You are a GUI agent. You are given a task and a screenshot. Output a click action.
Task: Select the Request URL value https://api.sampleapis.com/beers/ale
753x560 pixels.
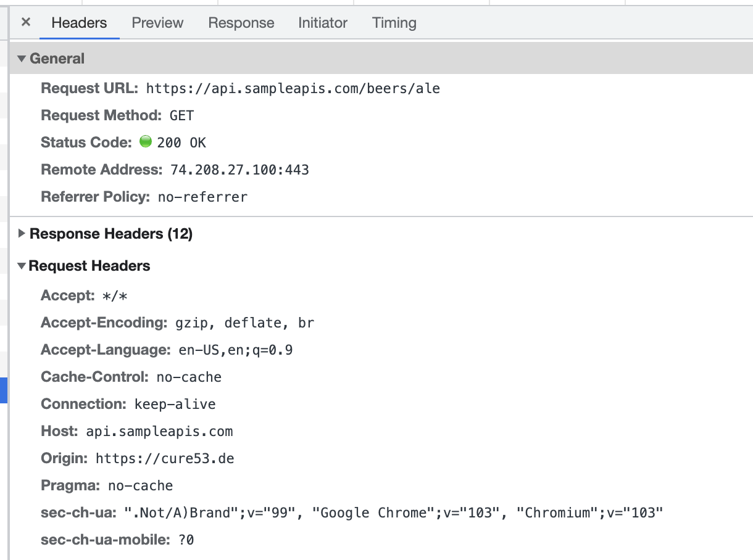pos(293,88)
